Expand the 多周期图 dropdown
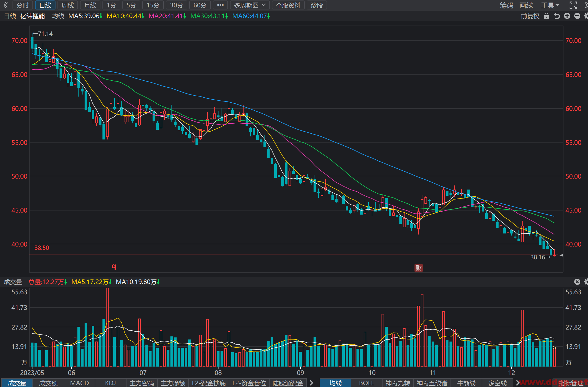 coord(250,5)
